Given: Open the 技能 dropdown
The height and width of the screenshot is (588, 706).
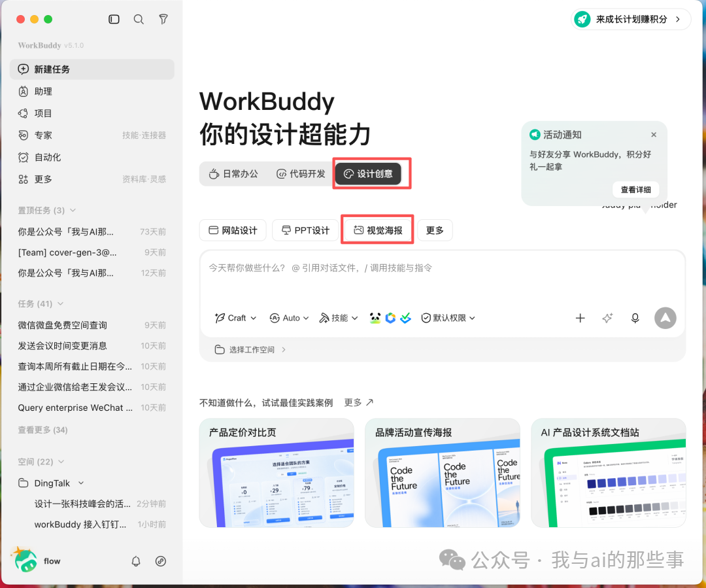Looking at the screenshot, I should click(339, 318).
